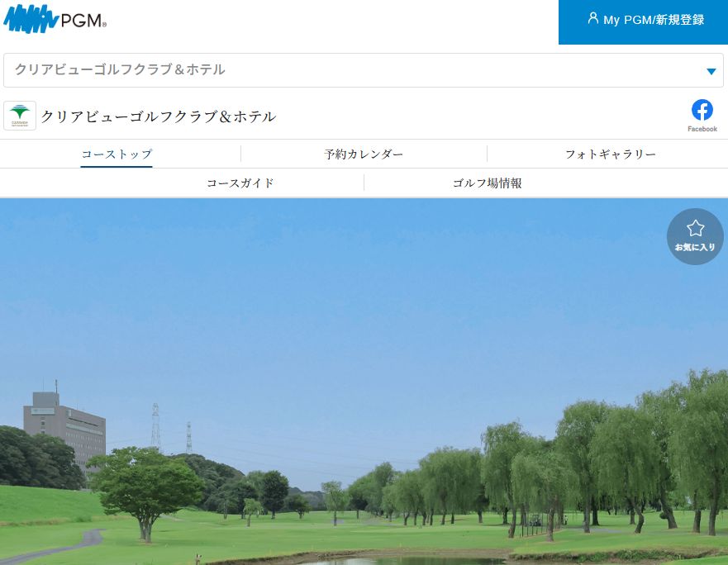
Task: Select the コーストップ tab
Action: [x=117, y=154]
